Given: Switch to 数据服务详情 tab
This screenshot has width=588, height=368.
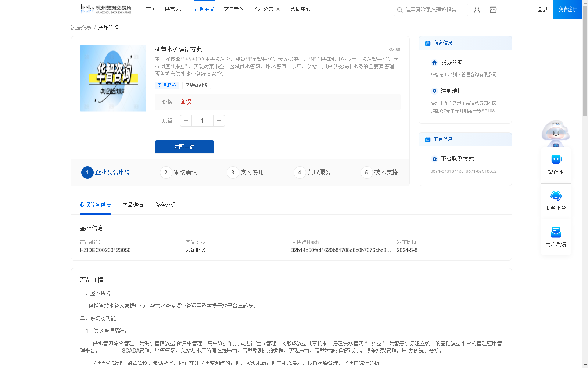Looking at the screenshot, I should click(95, 205).
